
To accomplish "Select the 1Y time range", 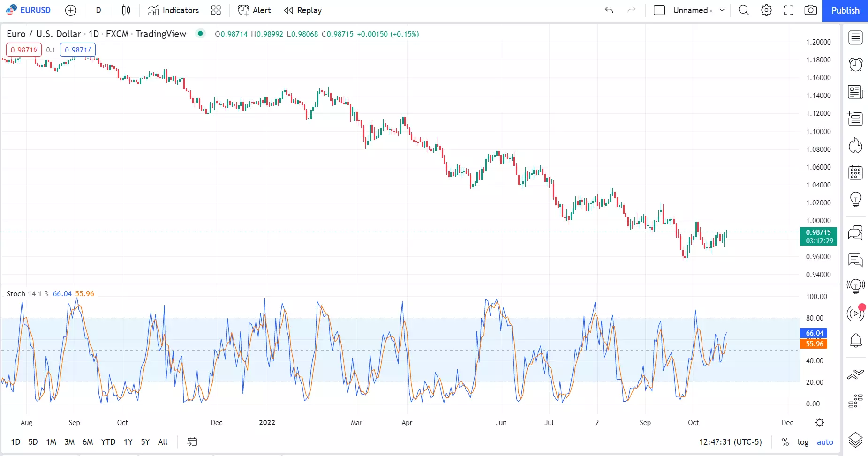I will pos(128,441).
